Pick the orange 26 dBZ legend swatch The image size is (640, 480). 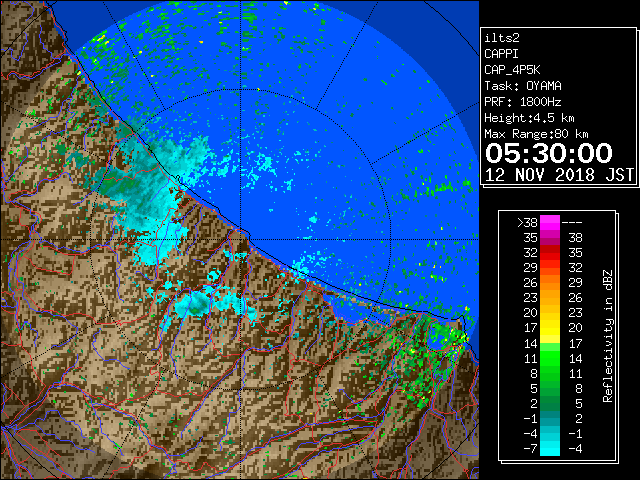(x=550, y=283)
